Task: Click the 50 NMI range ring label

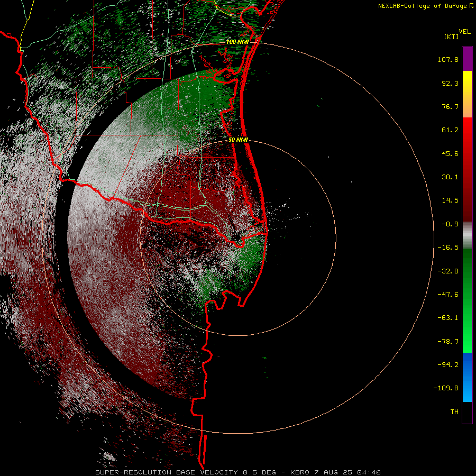Action: tap(238, 140)
